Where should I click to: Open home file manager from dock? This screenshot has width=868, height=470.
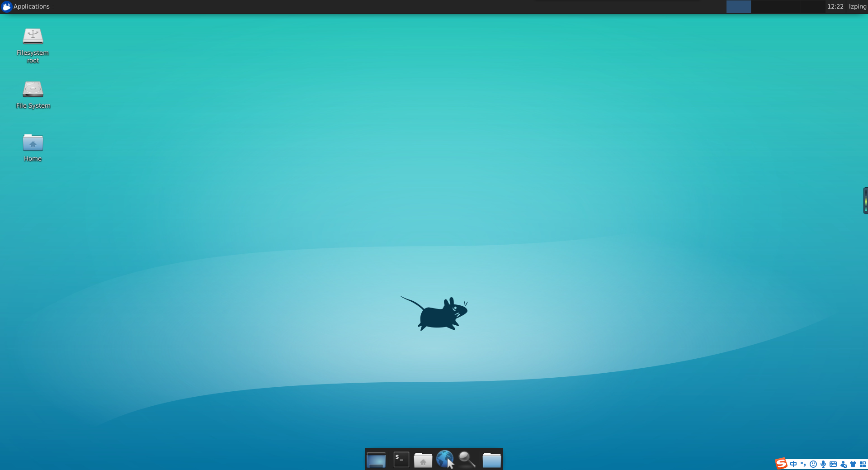pyautogui.click(x=423, y=460)
